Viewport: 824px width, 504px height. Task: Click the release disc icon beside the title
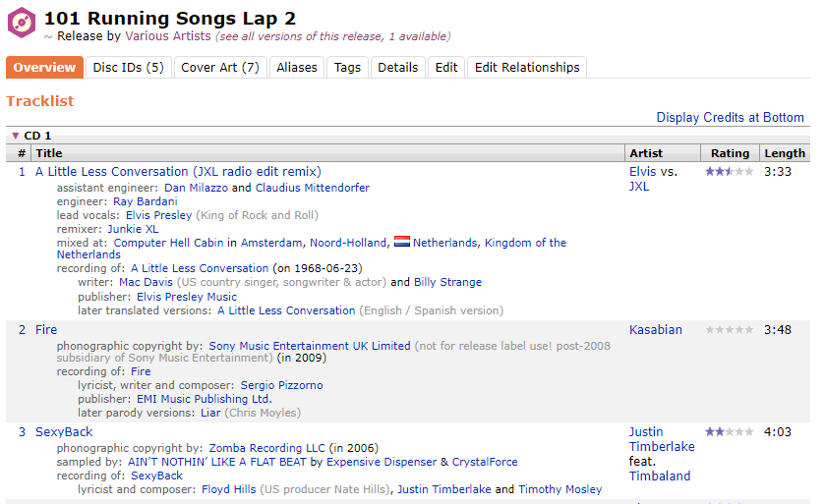[x=22, y=23]
